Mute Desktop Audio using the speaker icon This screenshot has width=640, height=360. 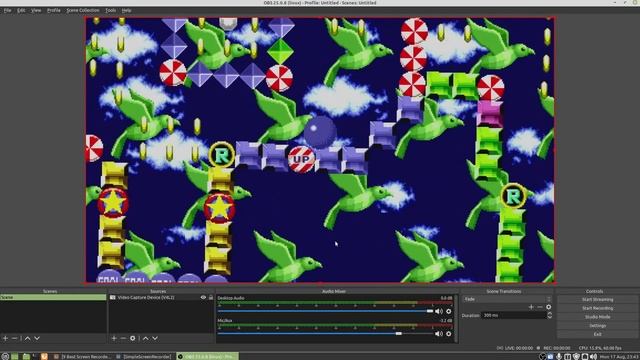click(439, 311)
